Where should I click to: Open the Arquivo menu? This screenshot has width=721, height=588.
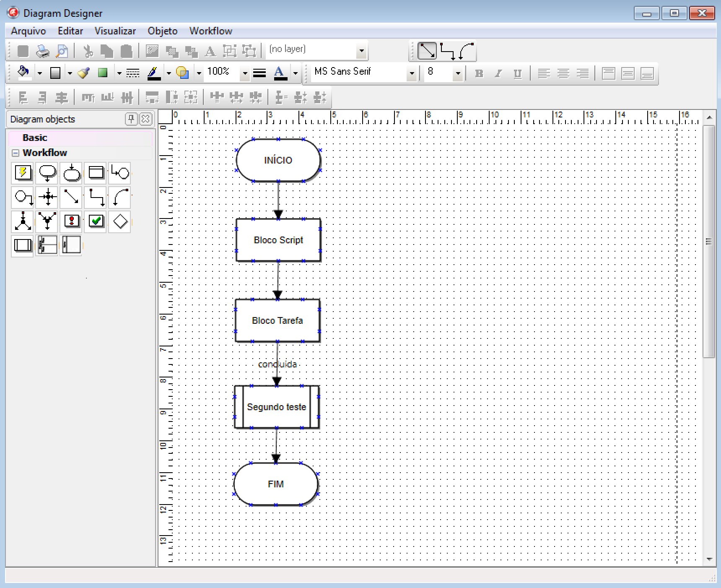pyautogui.click(x=28, y=31)
